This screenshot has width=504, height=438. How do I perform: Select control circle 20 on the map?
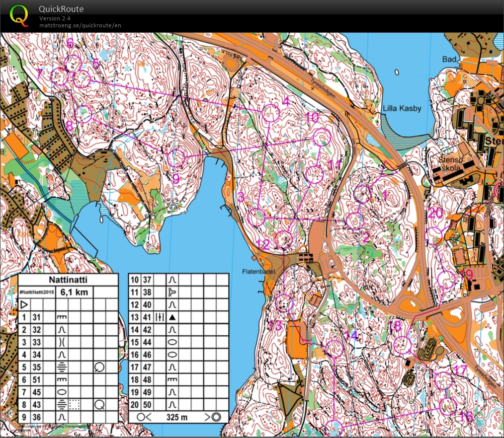pos(433,236)
